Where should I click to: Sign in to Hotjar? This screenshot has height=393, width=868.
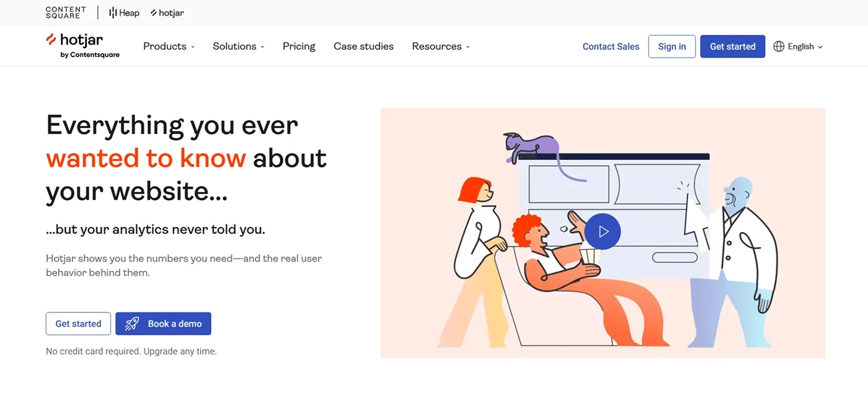click(x=671, y=46)
